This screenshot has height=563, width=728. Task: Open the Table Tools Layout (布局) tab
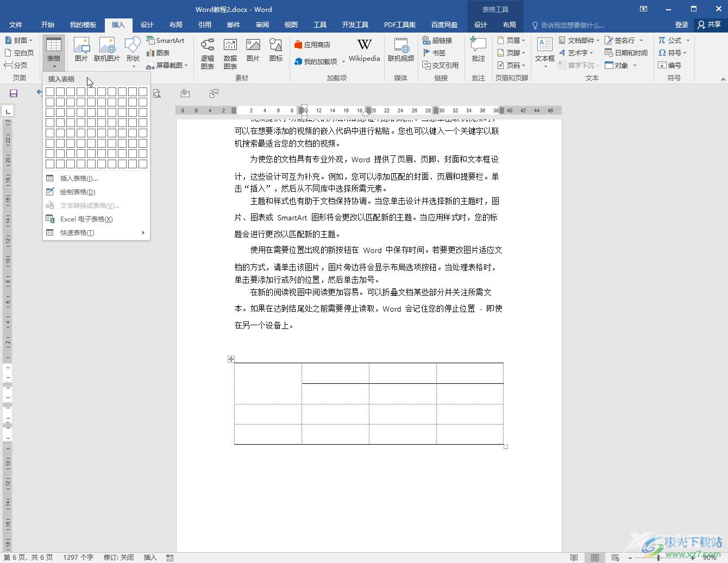(509, 24)
